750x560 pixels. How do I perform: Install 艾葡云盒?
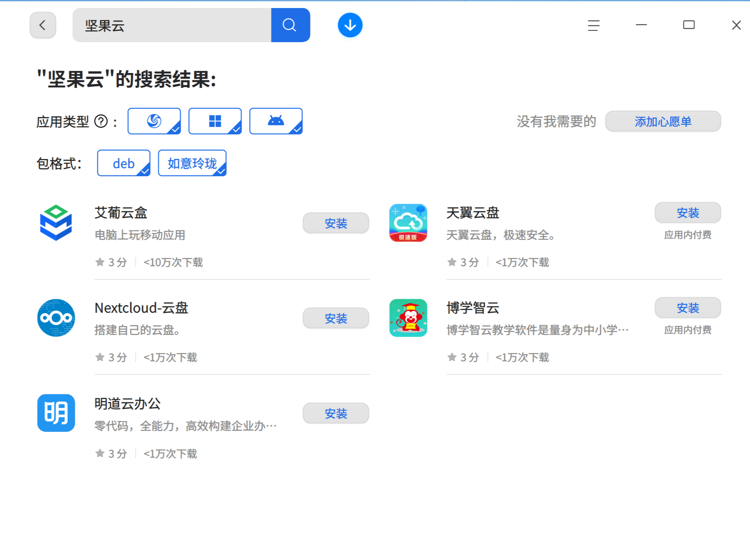(336, 223)
